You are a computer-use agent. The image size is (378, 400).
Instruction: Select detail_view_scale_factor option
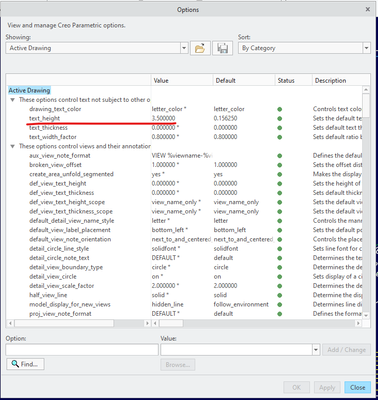pos(61,286)
